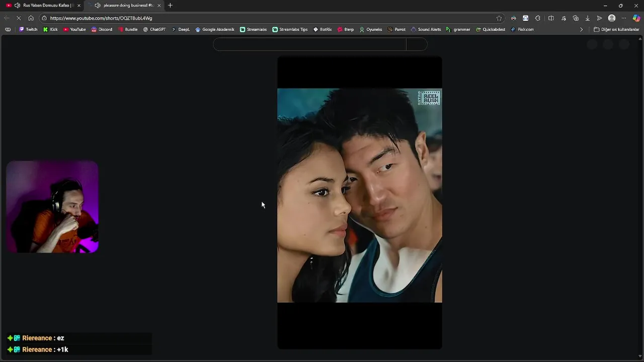This screenshot has height=362, width=644.
Task: Click the webcam overlay thumbnail
Action: 52,207
